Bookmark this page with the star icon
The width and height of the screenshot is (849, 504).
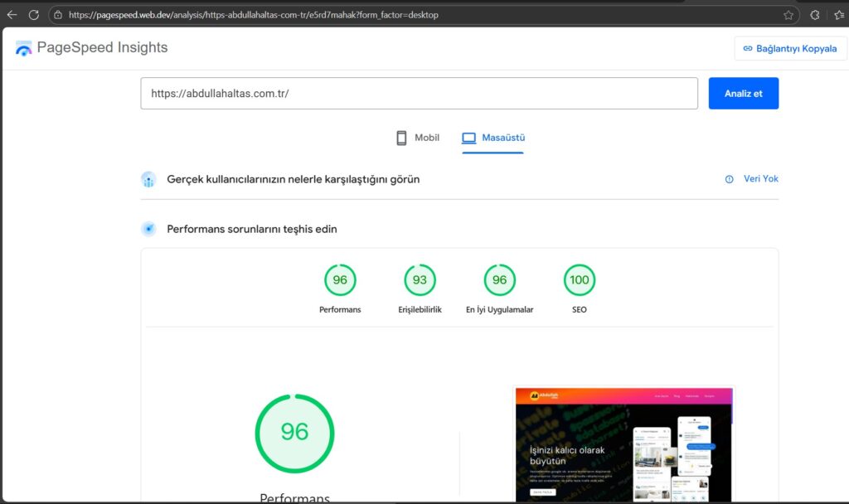(788, 15)
